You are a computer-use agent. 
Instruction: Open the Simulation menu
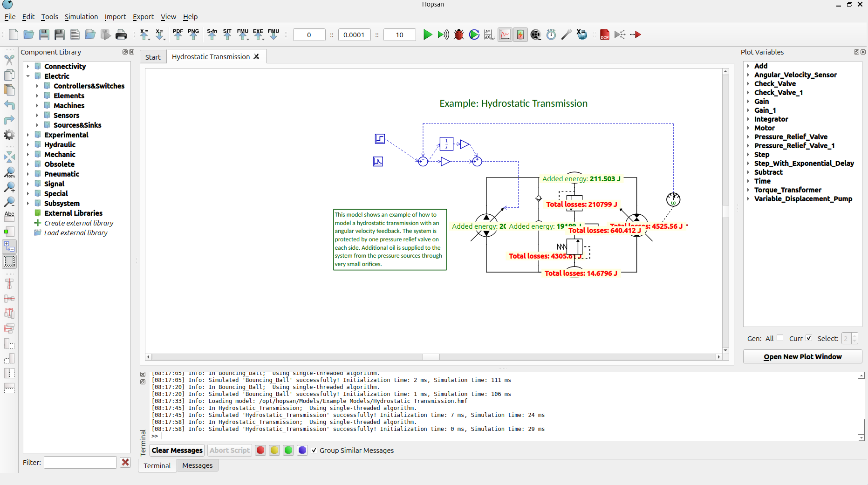pyautogui.click(x=81, y=17)
